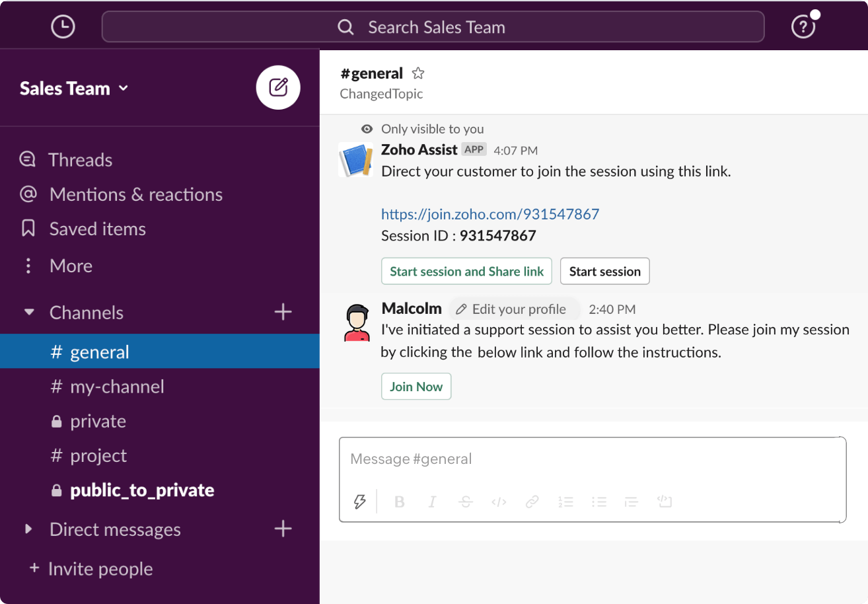Open the Sales Team workspace dropdown

click(x=74, y=88)
